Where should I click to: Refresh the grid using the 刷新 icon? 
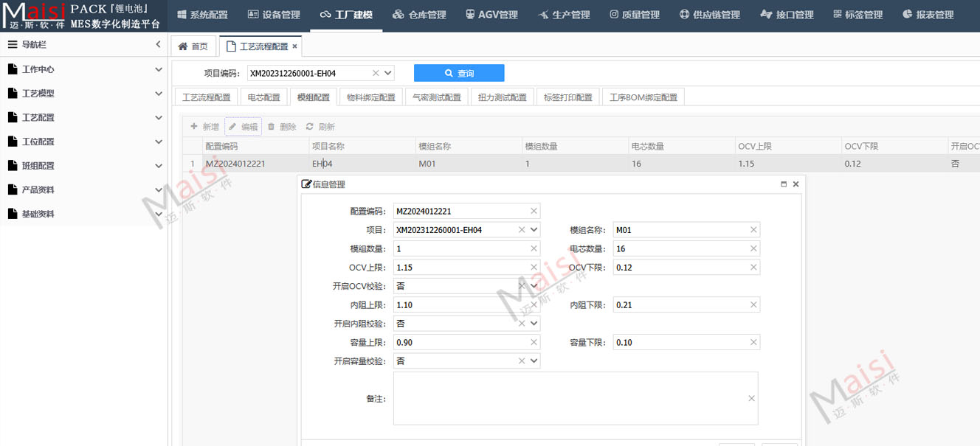tap(308, 126)
